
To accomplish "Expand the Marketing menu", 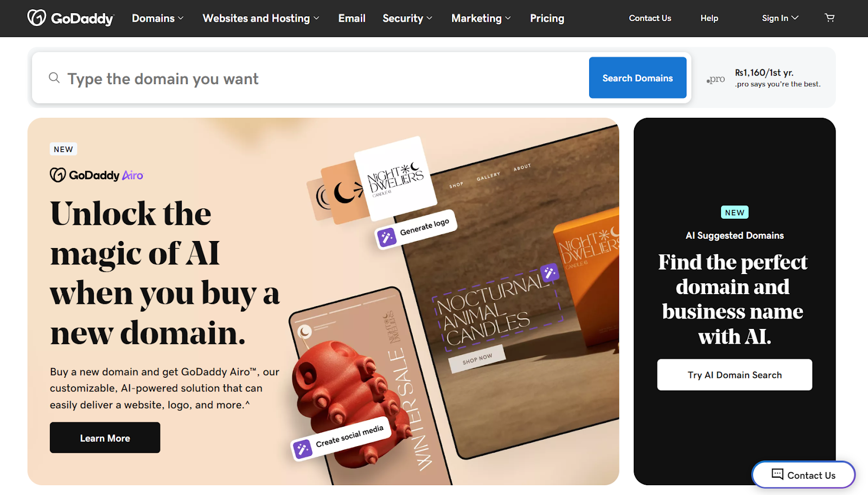I will pyautogui.click(x=481, y=18).
